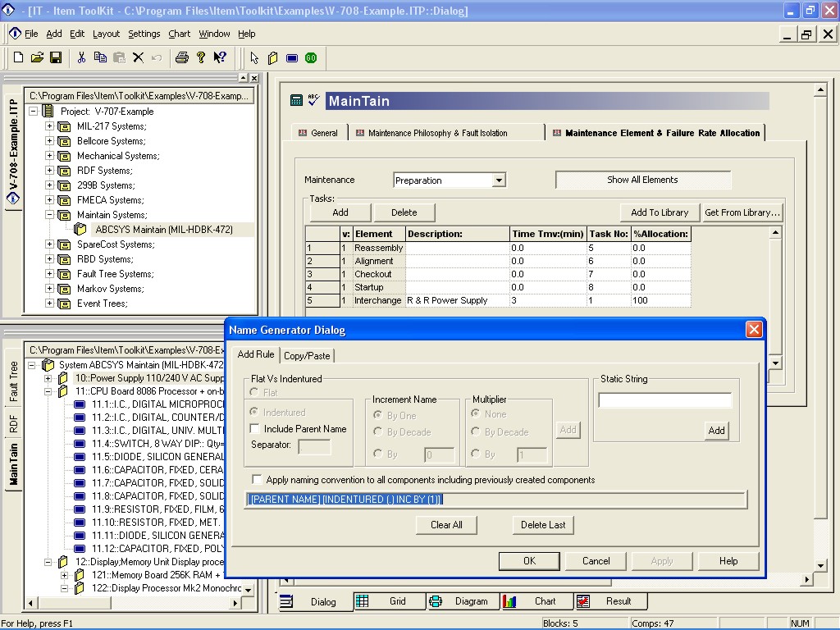Click the Print toolbar icon
This screenshot has height=630, width=840.
click(x=182, y=57)
